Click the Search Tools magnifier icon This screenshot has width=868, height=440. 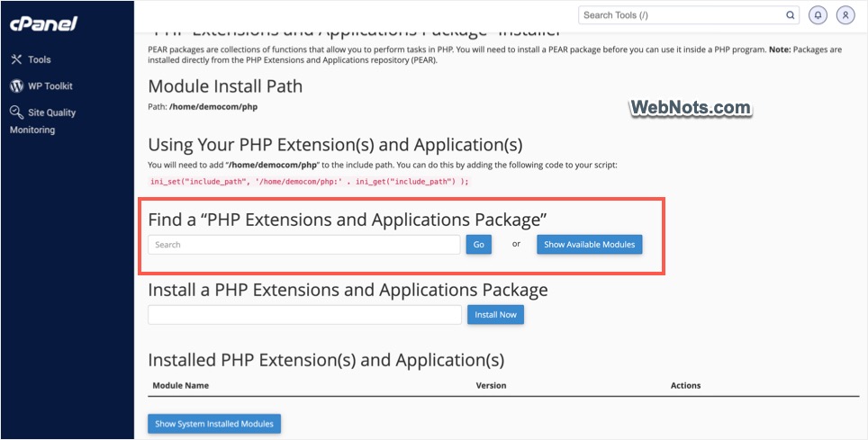coord(790,15)
